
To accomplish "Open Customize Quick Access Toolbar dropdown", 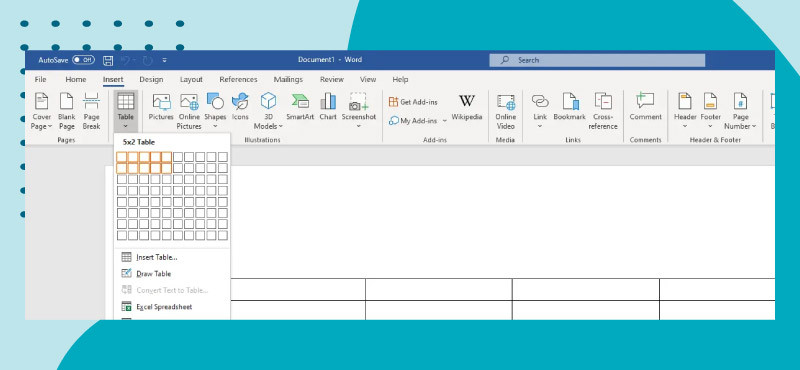I will click(x=164, y=60).
